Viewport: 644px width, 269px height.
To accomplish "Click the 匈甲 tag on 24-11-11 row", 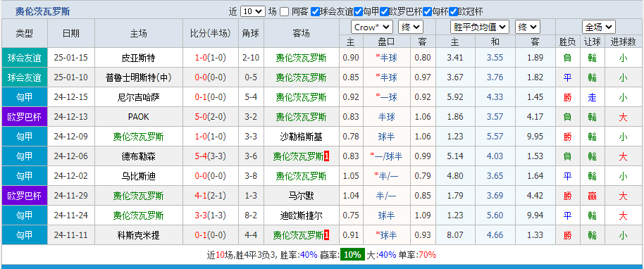I will coord(25,235).
